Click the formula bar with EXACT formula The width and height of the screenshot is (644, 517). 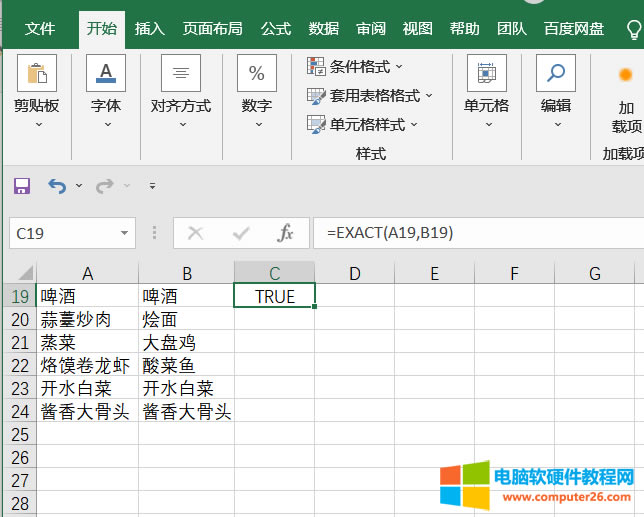click(470, 233)
